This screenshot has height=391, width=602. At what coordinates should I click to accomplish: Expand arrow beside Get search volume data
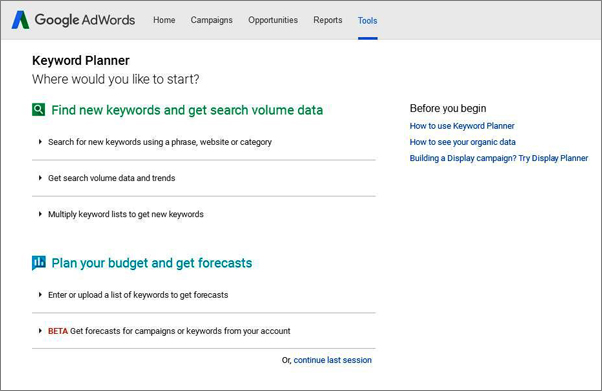pyautogui.click(x=40, y=178)
